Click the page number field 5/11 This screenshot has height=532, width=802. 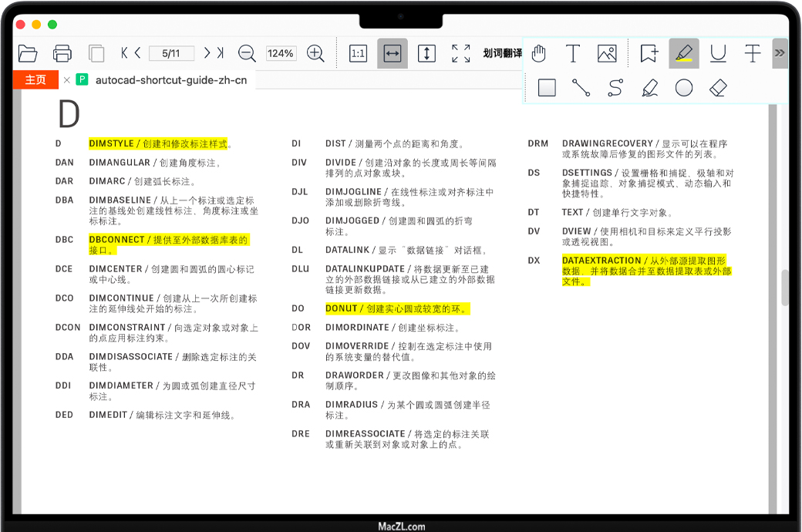170,53
